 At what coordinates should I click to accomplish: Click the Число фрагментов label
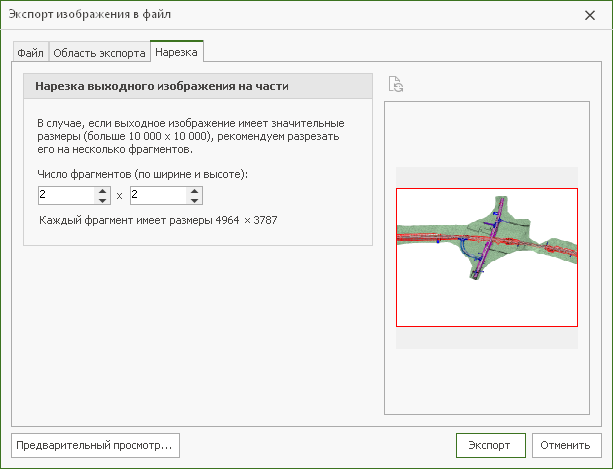click(143, 174)
